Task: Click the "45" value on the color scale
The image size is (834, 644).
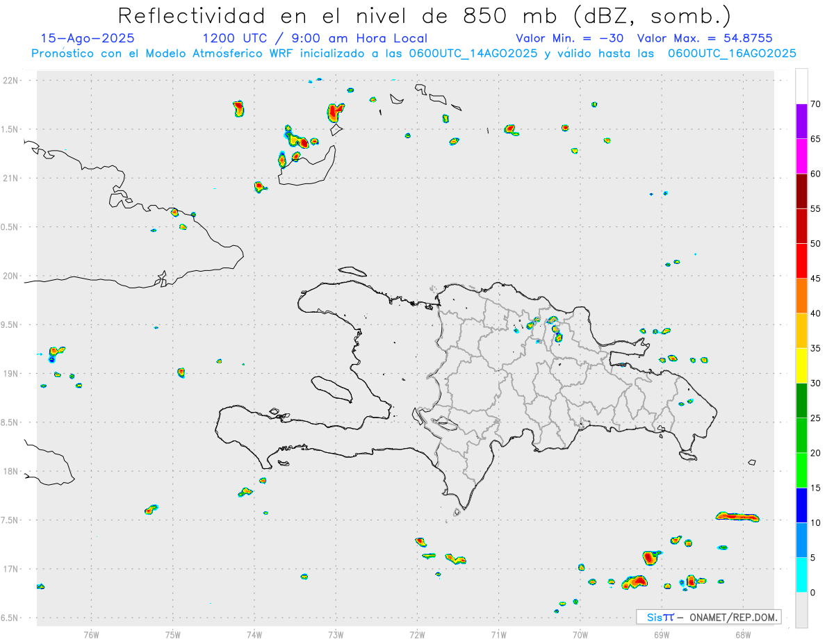Action: tap(815, 279)
